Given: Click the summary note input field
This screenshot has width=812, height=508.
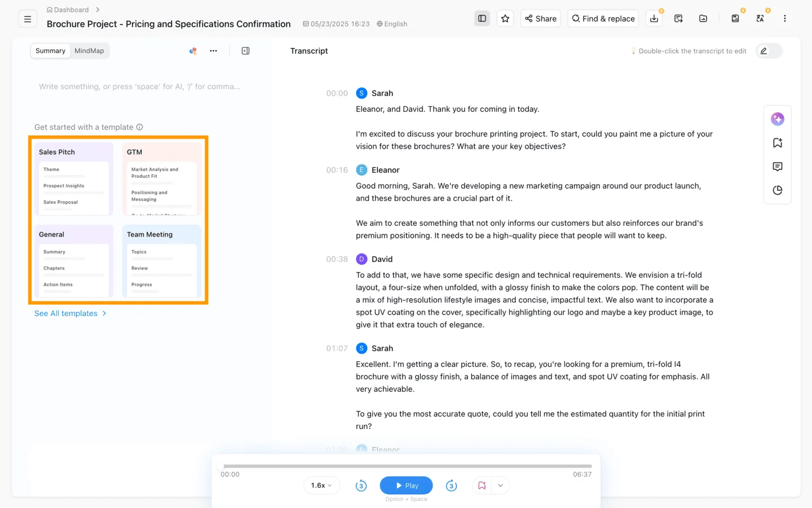Looking at the screenshot, I should click(140, 86).
